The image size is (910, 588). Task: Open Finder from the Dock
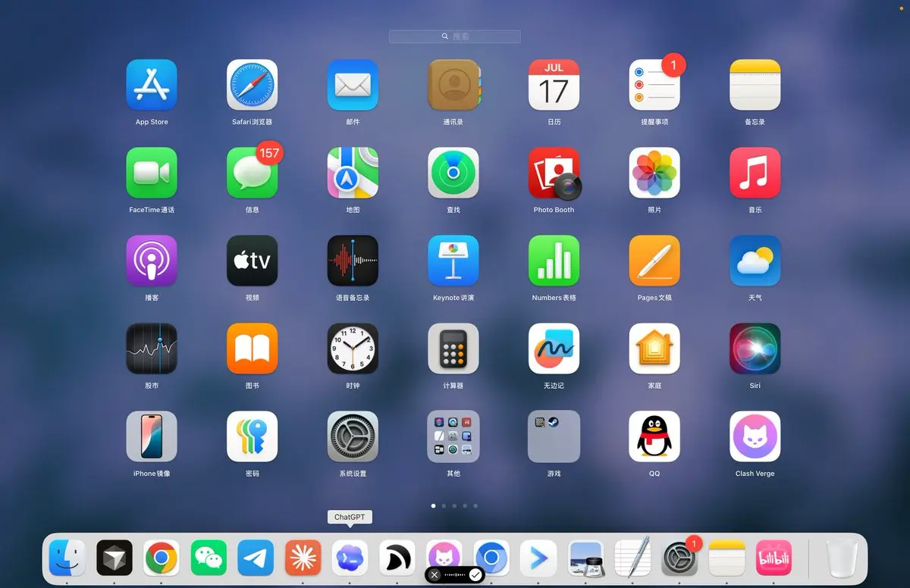click(x=67, y=558)
